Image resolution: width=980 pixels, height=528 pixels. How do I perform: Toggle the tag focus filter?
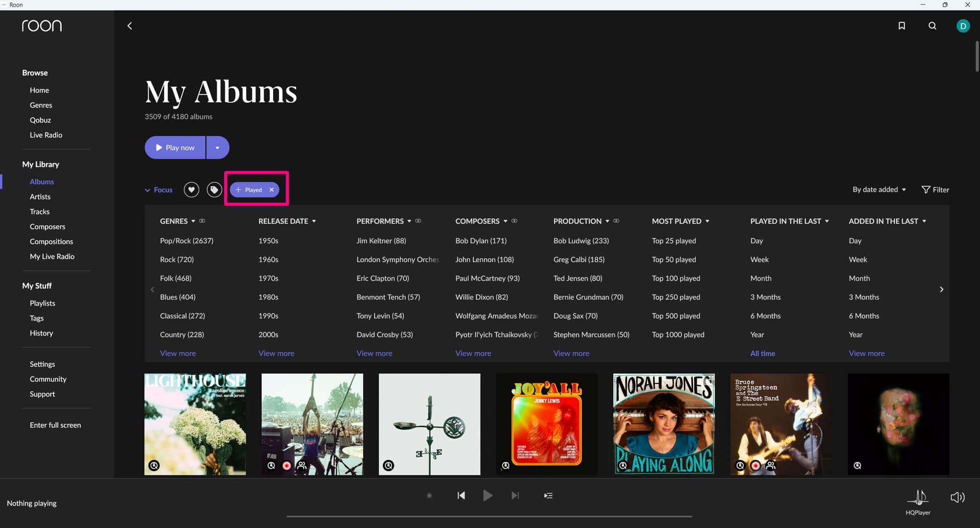point(214,190)
